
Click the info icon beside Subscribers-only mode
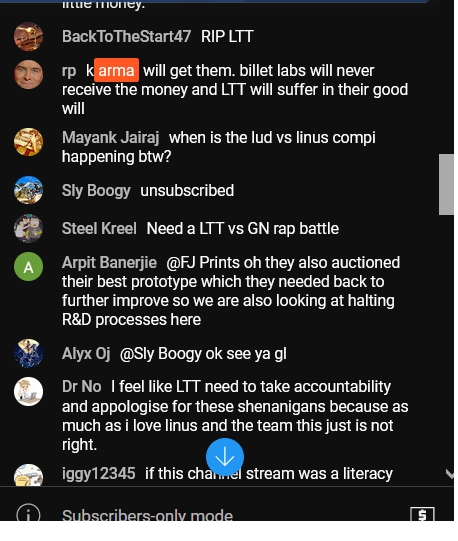(x=28, y=512)
